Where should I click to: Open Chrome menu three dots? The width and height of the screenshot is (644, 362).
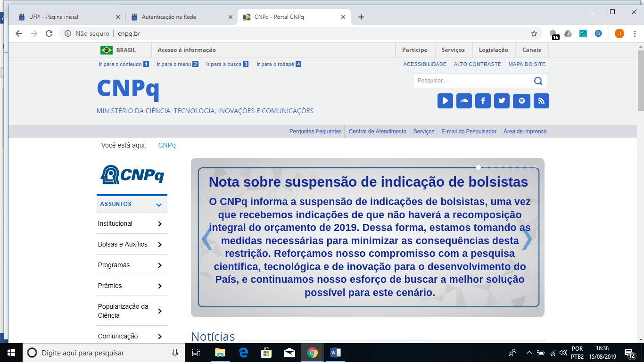pos(634,33)
